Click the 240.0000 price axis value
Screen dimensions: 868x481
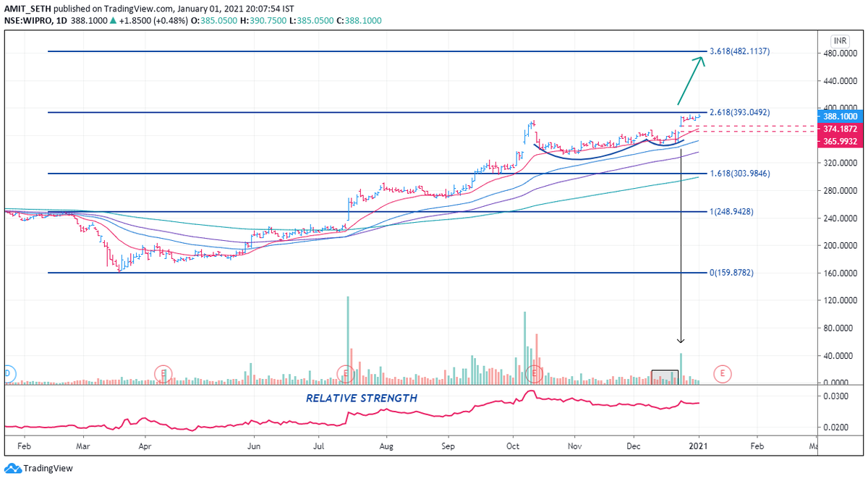click(841, 218)
